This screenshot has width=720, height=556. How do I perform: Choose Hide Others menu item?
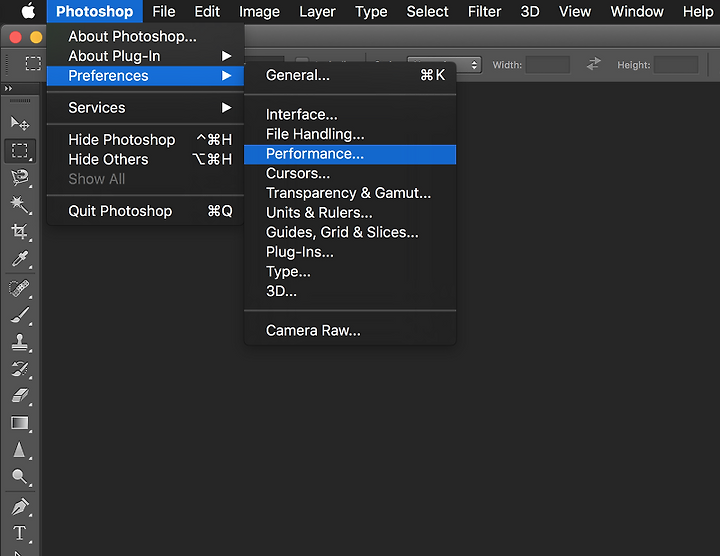pyautogui.click(x=145, y=159)
